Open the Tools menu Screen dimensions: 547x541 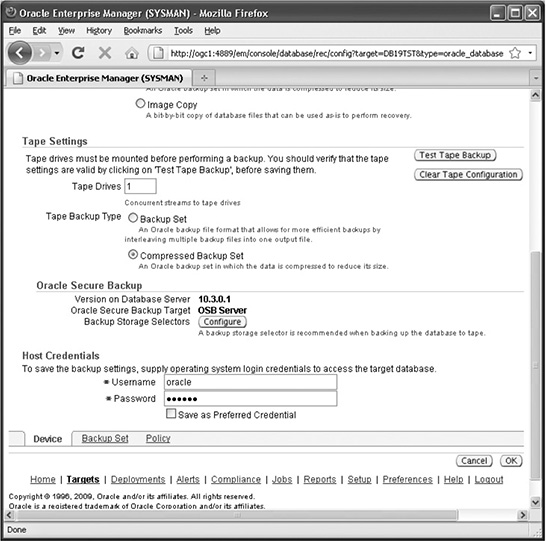pos(183,31)
